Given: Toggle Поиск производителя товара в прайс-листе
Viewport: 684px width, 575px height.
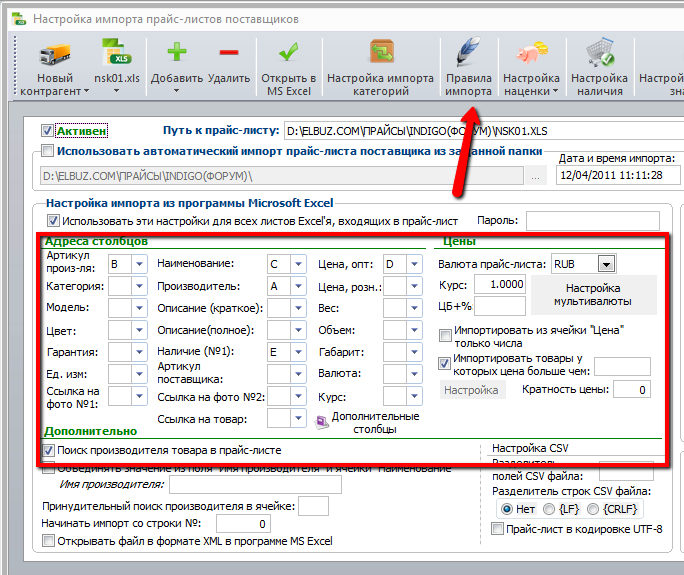Looking at the screenshot, I should [48, 450].
